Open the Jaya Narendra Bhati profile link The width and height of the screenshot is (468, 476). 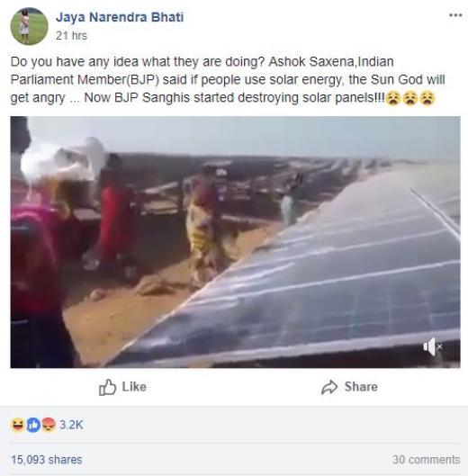pos(120,17)
